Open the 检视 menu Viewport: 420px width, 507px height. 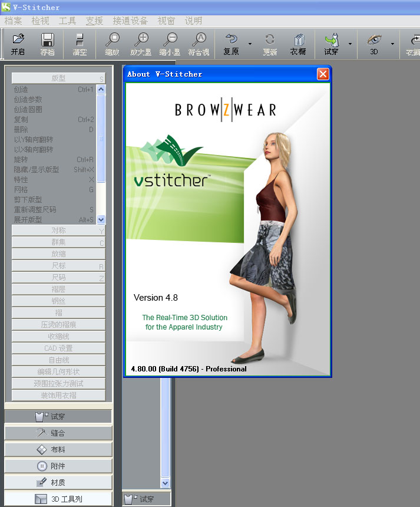coord(41,21)
